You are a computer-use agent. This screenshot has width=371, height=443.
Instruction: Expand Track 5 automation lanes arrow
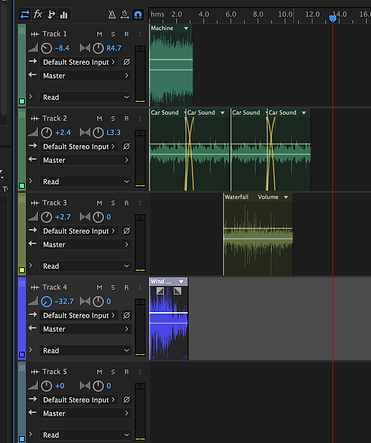click(x=31, y=434)
